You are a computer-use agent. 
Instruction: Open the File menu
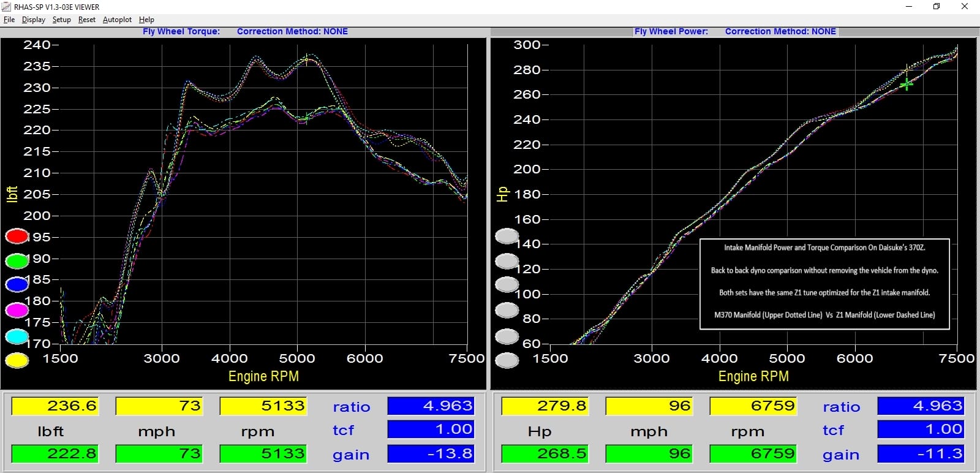click(x=9, y=20)
